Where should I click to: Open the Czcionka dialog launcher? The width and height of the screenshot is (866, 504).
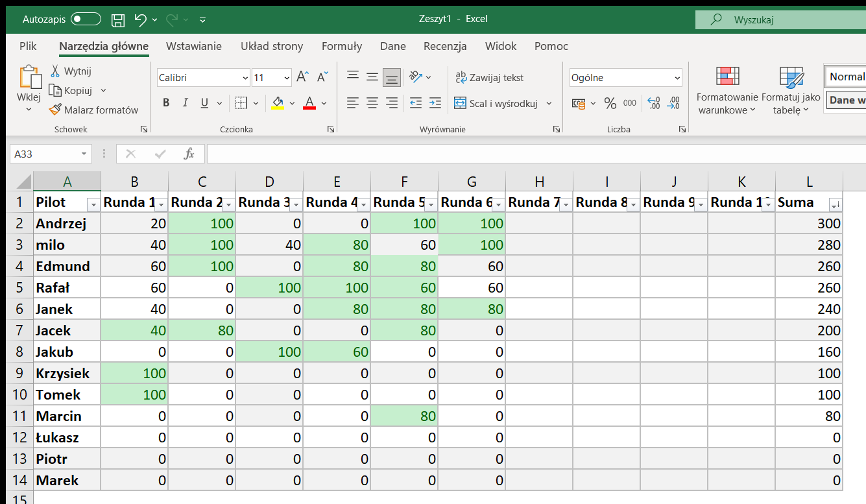point(330,130)
